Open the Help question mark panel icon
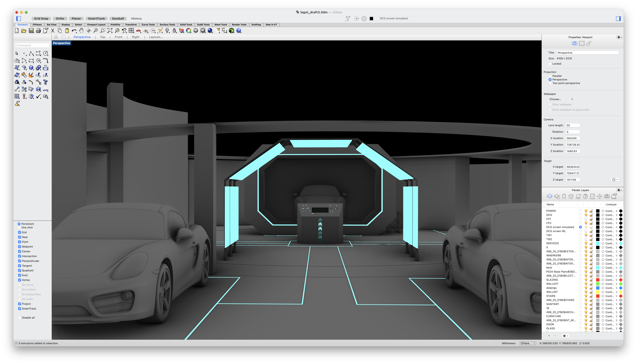Screen dimensions: 637x364 (585, 197)
